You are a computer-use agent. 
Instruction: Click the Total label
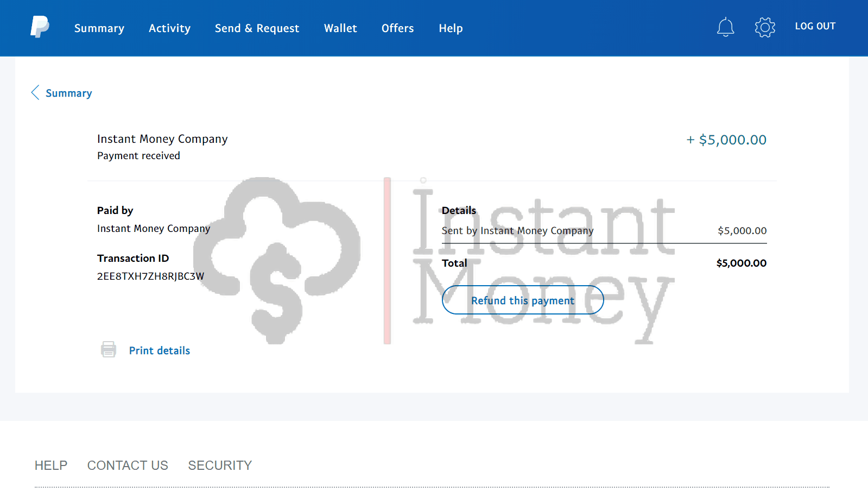(454, 263)
